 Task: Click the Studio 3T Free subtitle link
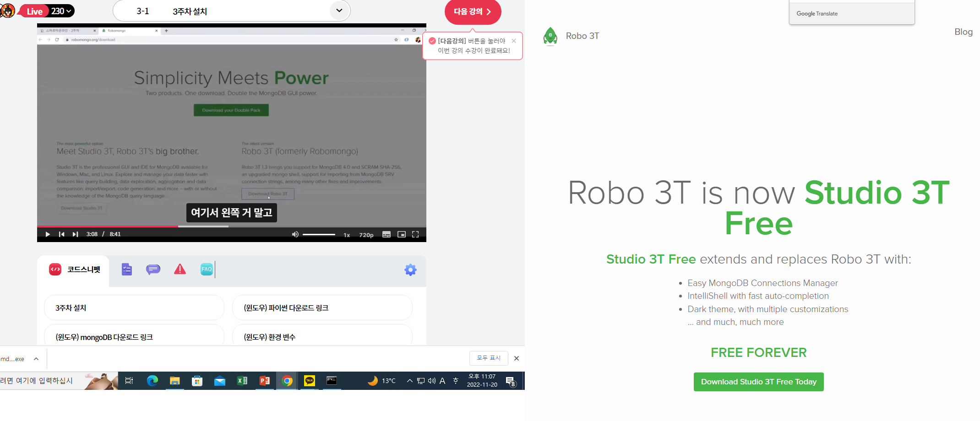tap(651, 259)
